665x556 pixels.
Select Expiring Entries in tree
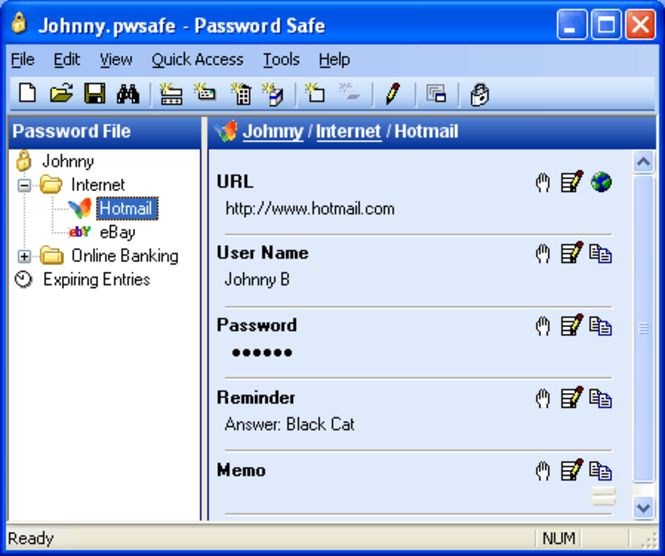pos(96,279)
